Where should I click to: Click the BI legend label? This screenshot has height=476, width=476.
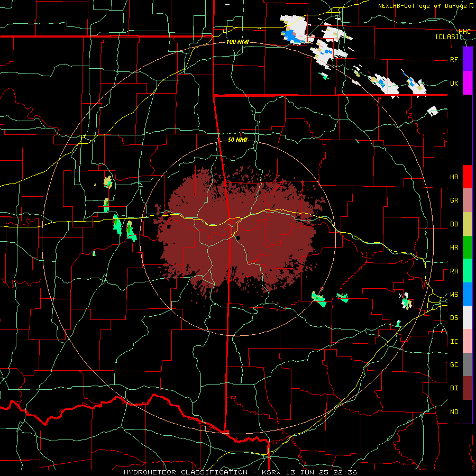point(454,388)
